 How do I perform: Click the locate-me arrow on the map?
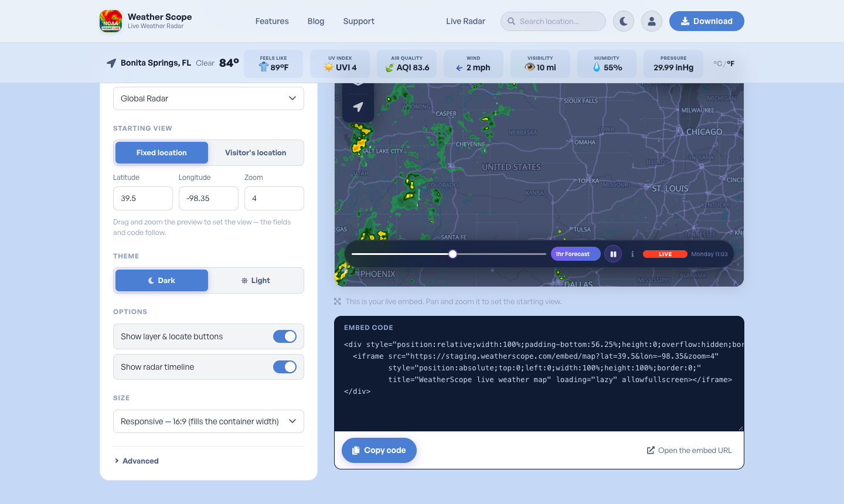[358, 107]
